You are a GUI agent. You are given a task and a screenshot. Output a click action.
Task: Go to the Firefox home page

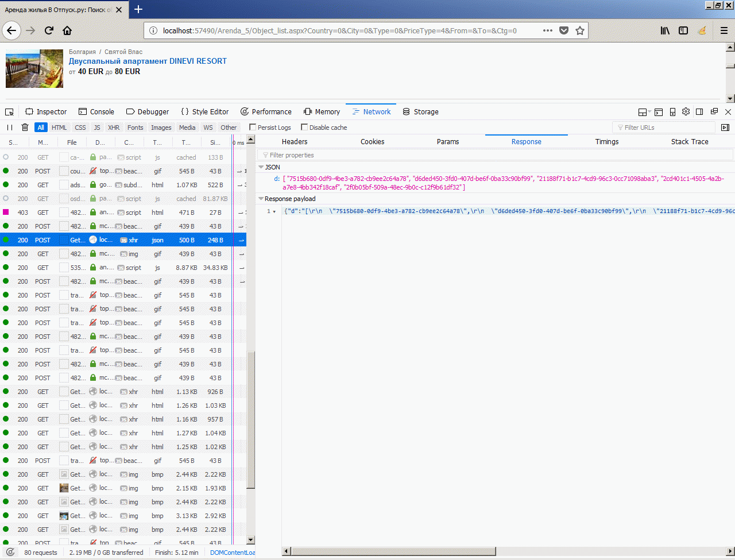(x=67, y=30)
